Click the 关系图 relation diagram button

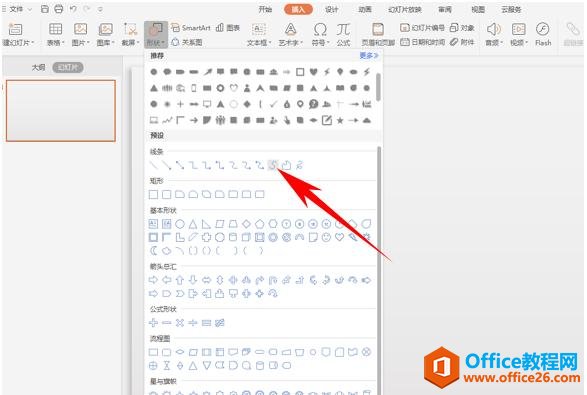(187, 42)
